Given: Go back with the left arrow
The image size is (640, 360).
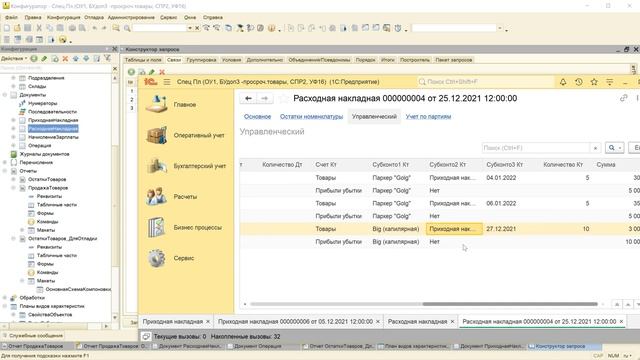Looking at the screenshot, I should (248, 98).
